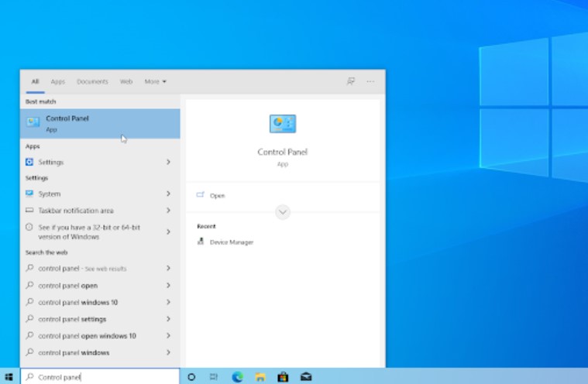Screen dimensions: 588x384
Task: Switch to the Web tab
Action: click(x=126, y=81)
